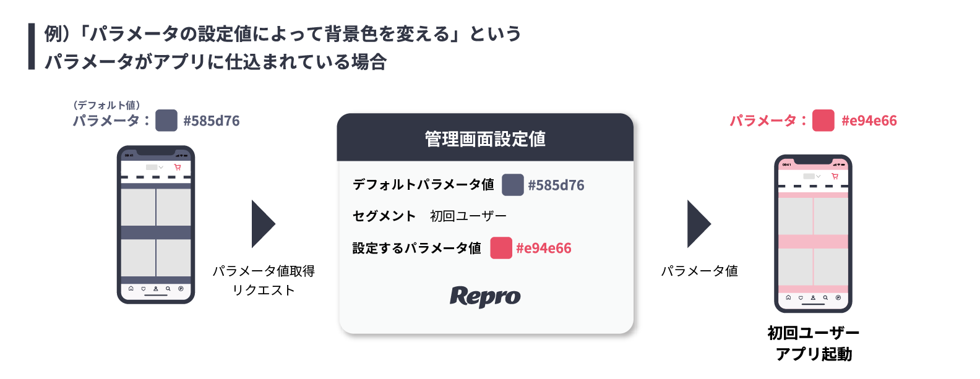Select top-left gray tile on left phone

(138, 207)
